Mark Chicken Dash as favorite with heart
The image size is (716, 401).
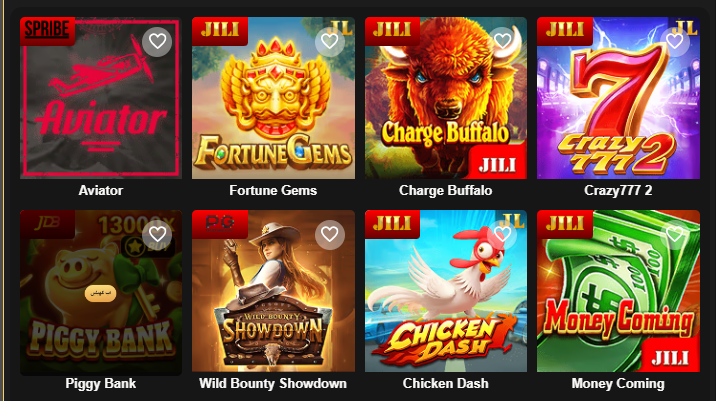502,235
